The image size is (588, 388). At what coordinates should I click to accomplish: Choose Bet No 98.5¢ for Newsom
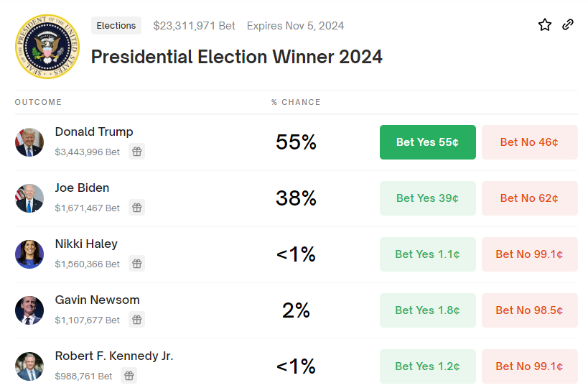pos(529,310)
